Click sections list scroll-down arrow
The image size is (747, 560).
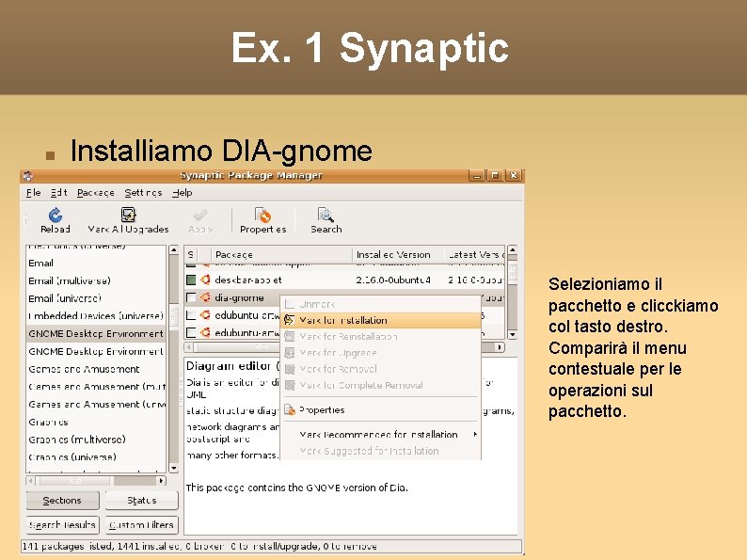tap(173, 468)
